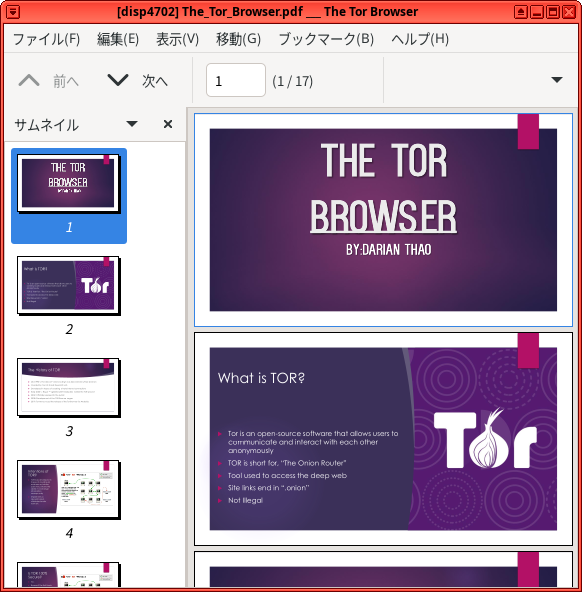Screen dimensions: 582x592
Task: Open the 編集(E) menu
Action: coord(118,39)
